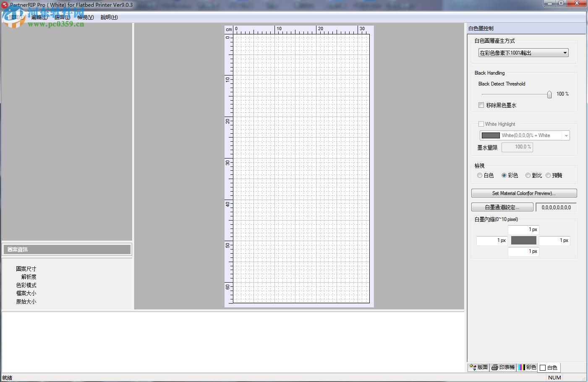
Task: Select the 彩色 view radio button
Action: [x=504, y=176]
